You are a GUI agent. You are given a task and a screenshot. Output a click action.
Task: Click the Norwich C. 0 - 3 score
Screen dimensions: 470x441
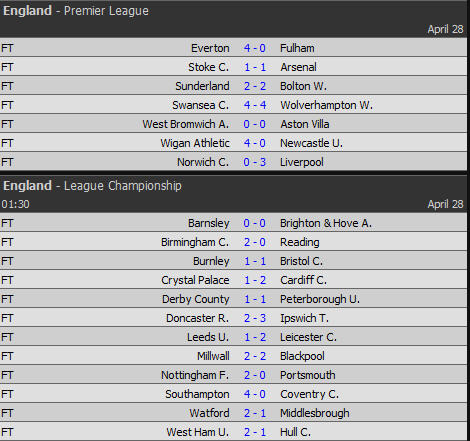pos(255,162)
